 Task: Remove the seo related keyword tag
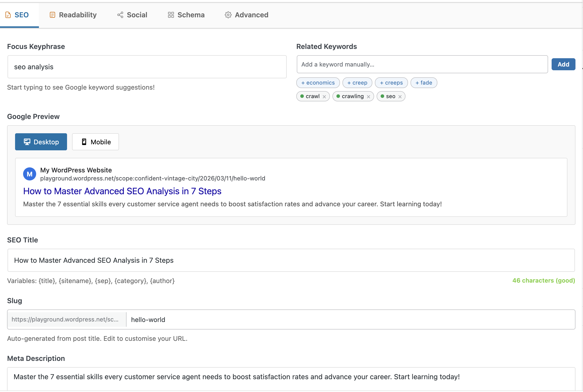point(400,96)
